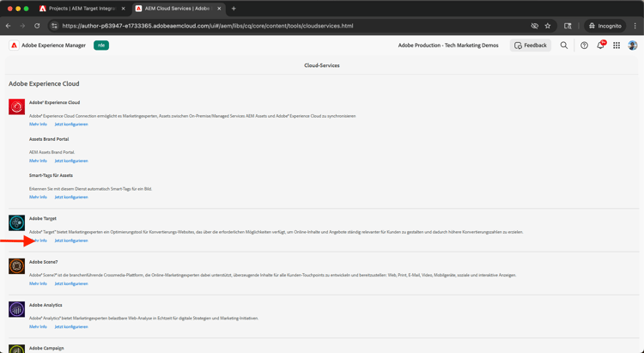Viewport: 644px width, 353px height.
Task: Open the site information icon before URL
Action: pos(54,26)
